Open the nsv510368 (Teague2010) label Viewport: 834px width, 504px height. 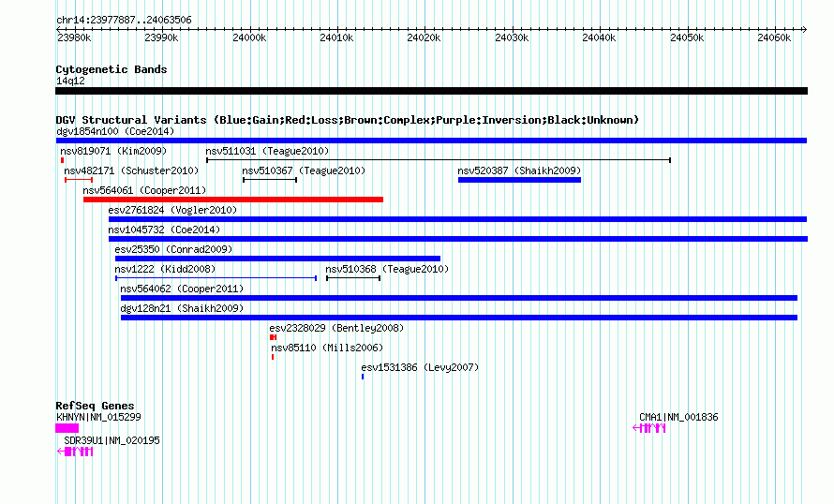(x=387, y=269)
